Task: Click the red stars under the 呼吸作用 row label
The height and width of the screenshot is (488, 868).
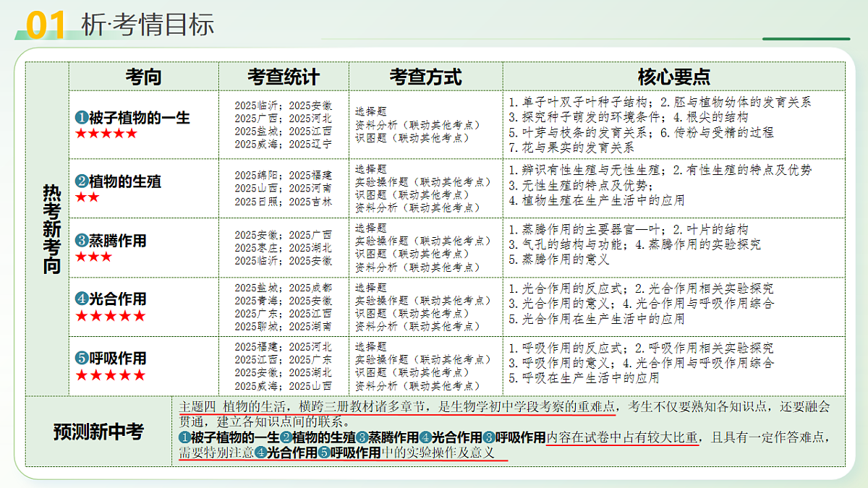Action: coord(110,375)
